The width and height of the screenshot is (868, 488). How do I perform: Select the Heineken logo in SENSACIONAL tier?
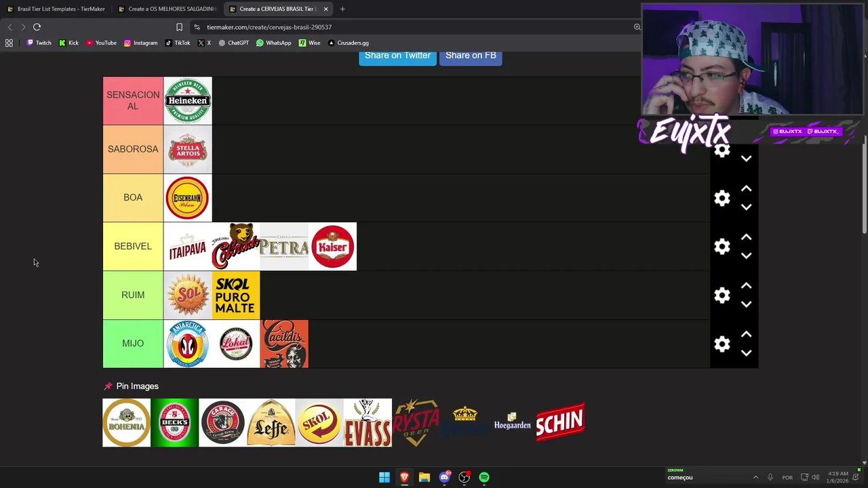coord(188,101)
